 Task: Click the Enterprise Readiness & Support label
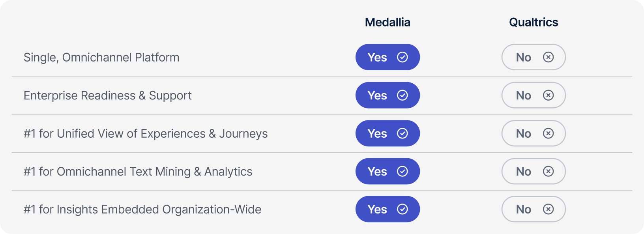pos(108,95)
